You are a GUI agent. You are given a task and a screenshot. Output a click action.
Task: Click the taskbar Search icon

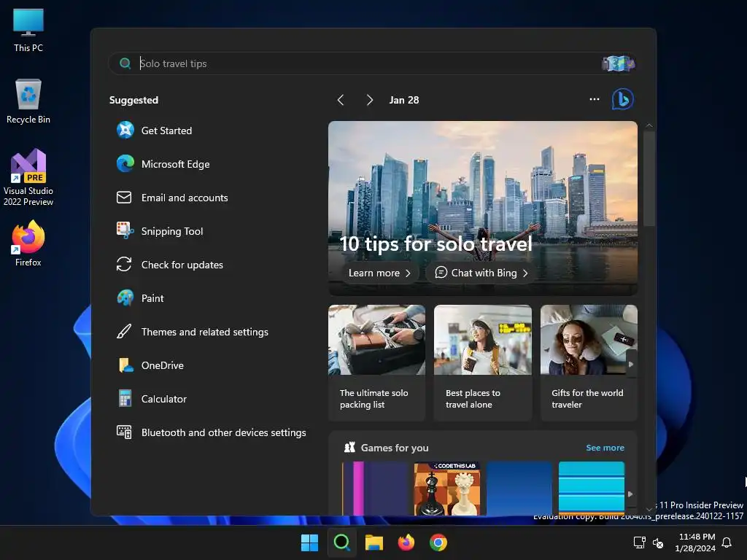pos(342,542)
